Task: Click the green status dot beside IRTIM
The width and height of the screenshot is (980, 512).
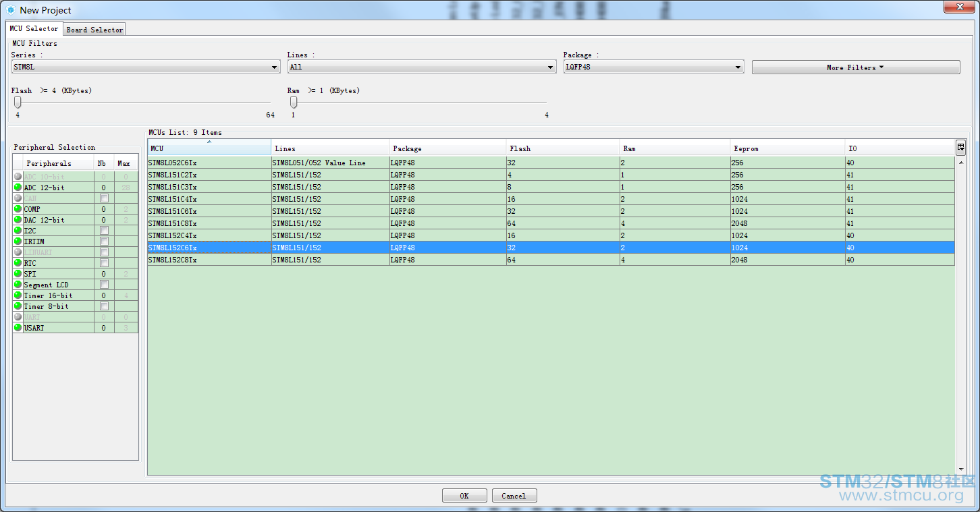Action: pyautogui.click(x=18, y=241)
